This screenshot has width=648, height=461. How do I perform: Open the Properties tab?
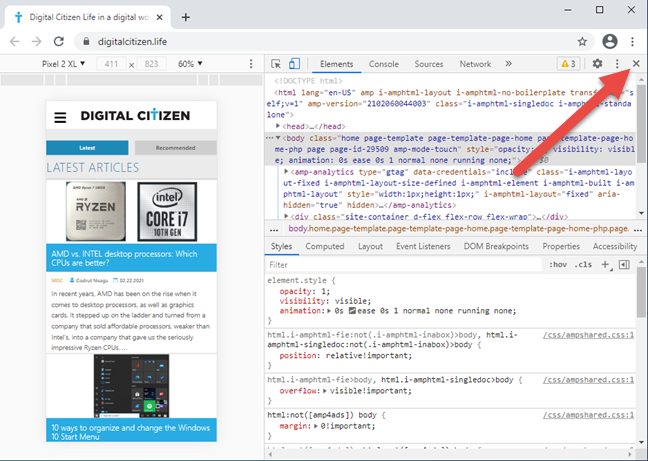pyautogui.click(x=561, y=246)
